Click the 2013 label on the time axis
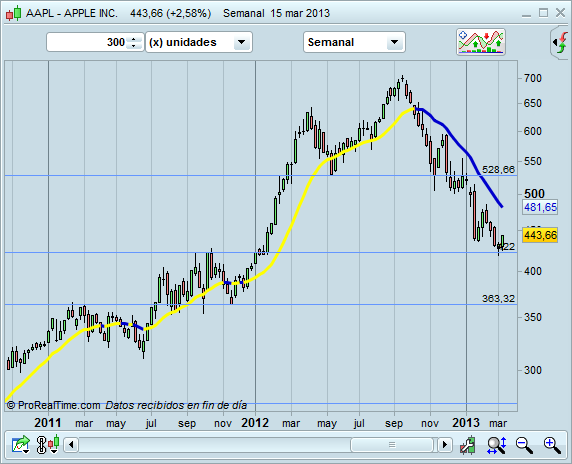 click(466, 423)
